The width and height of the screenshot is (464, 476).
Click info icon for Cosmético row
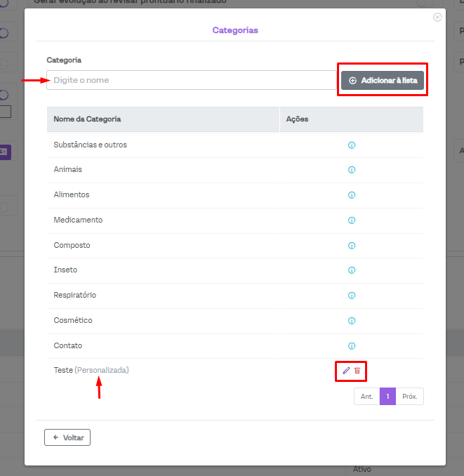pyautogui.click(x=352, y=321)
